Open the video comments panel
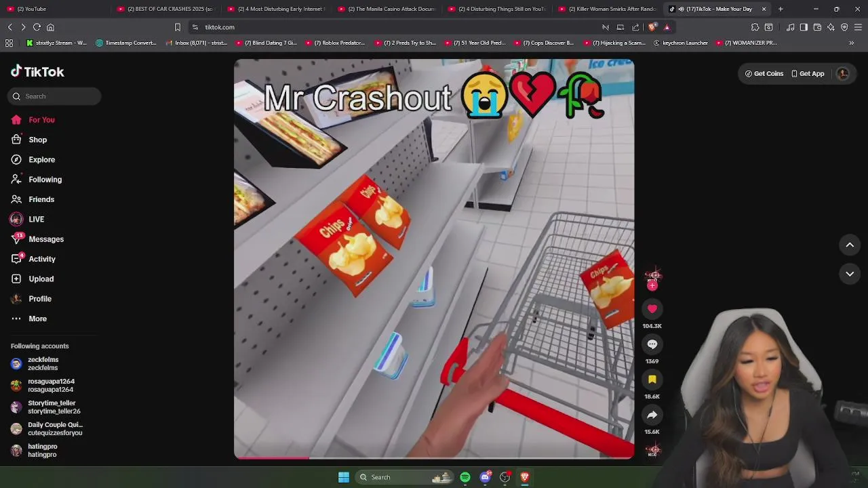The width and height of the screenshot is (868, 488). coord(652,344)
